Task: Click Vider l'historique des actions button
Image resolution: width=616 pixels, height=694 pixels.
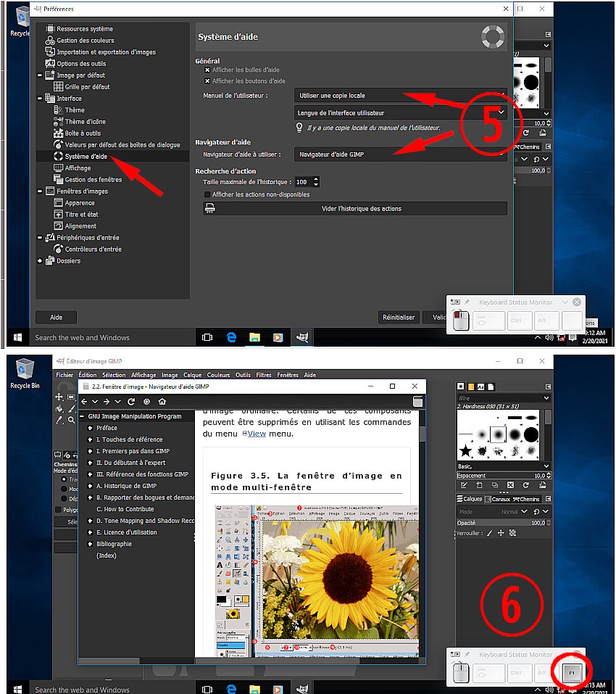Action: 355,208
